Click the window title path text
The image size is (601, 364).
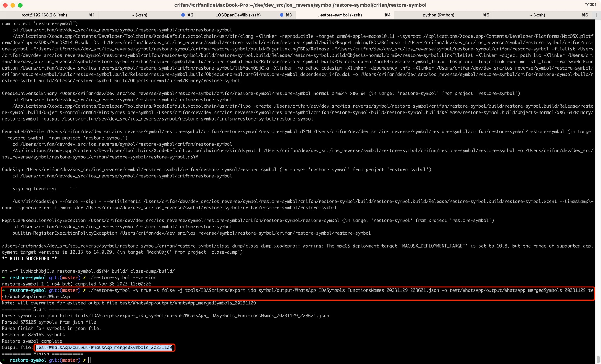300,5
